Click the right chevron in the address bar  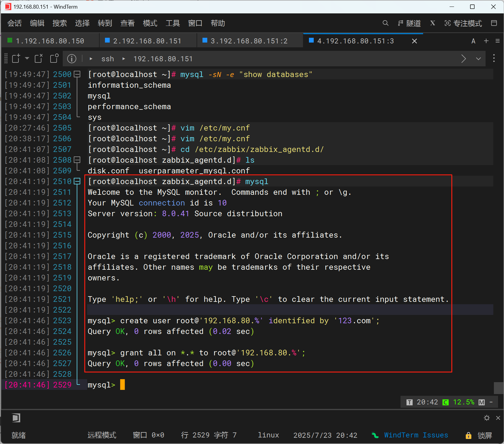[464, 59]
